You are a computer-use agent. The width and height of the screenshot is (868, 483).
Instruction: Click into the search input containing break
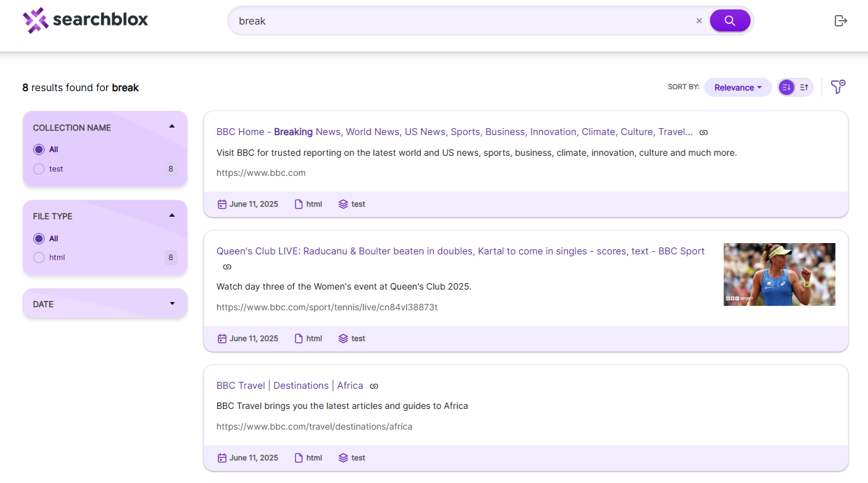pyautogui.click(x=464, y=21)
